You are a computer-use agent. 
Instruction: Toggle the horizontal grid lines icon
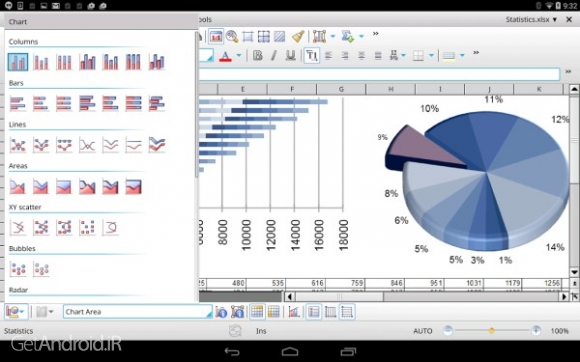click(x=347, y=312)
